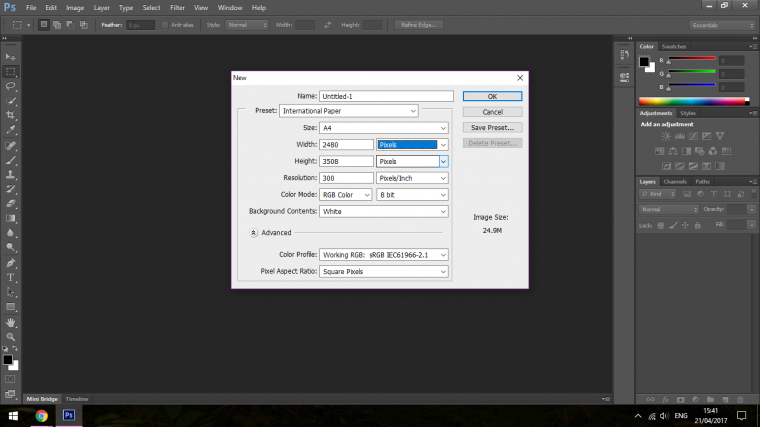The image size is (760, 427).
Task: Open the Size dropdown showing A4
Action: (383, 128)
